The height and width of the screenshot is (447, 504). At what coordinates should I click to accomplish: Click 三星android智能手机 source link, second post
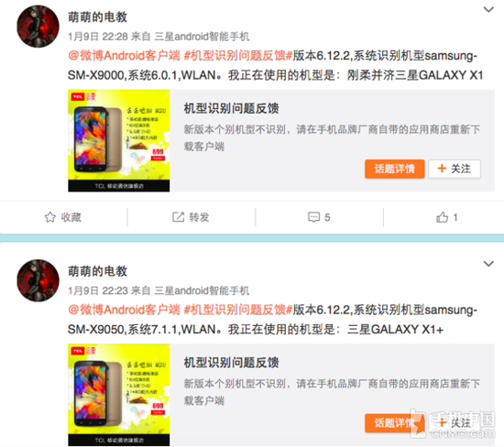pyautogui.click(x=202, y=290)
